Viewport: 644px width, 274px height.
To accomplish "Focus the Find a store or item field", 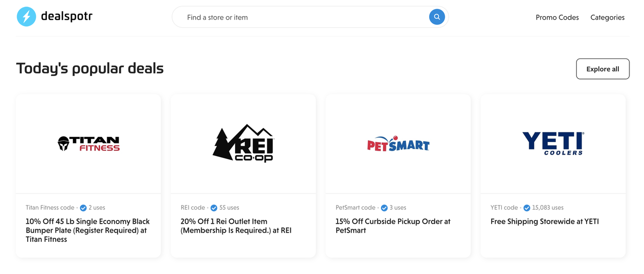I will click(304, 17).
